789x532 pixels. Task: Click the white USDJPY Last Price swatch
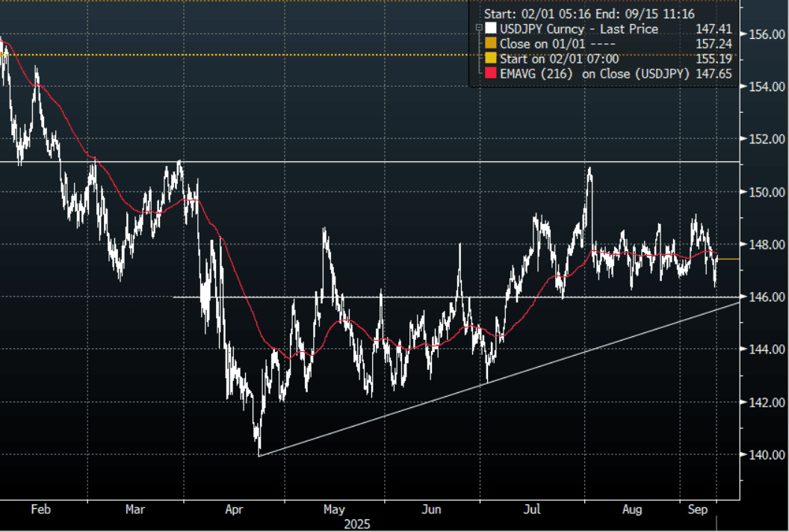pyautogui.click(x=491, y=29)
